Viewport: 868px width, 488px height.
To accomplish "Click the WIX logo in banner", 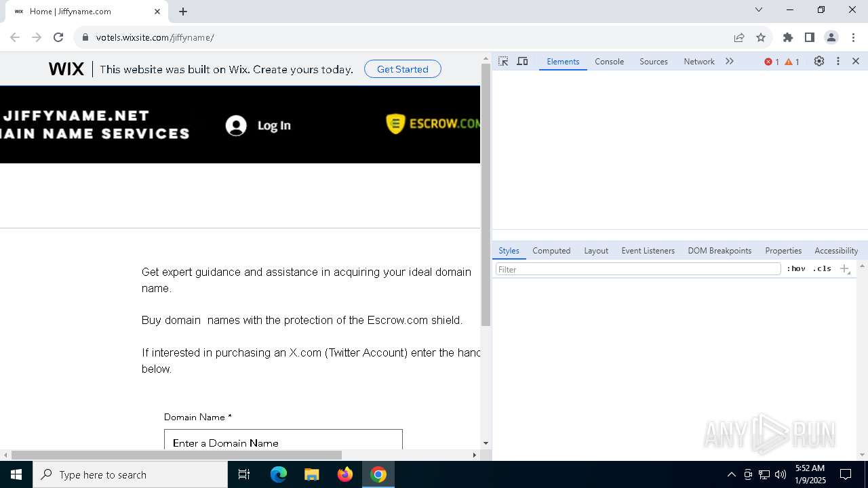I will tap(66, 69).
